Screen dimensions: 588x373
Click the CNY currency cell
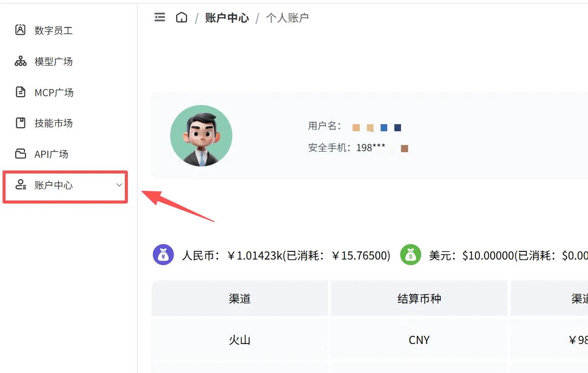pos(419,340)
